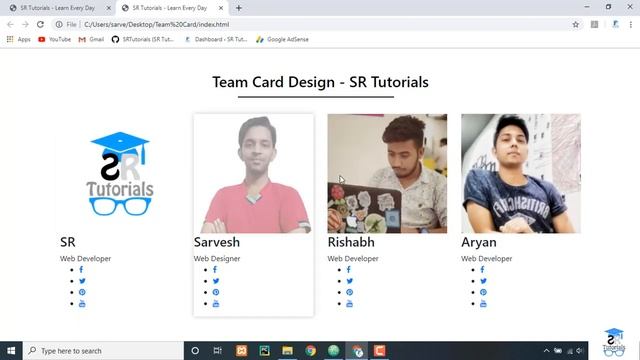The height and width of the screenshot is (360, 640).
Task: Click the volume icon in system tray
Action: pyautogui.click(x=579, y=351)
